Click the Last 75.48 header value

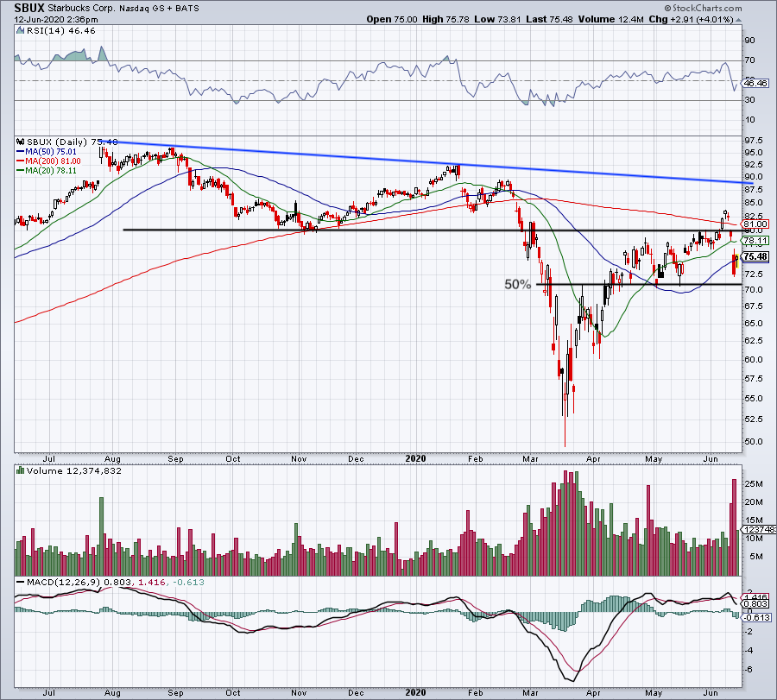tap(549, 19)
